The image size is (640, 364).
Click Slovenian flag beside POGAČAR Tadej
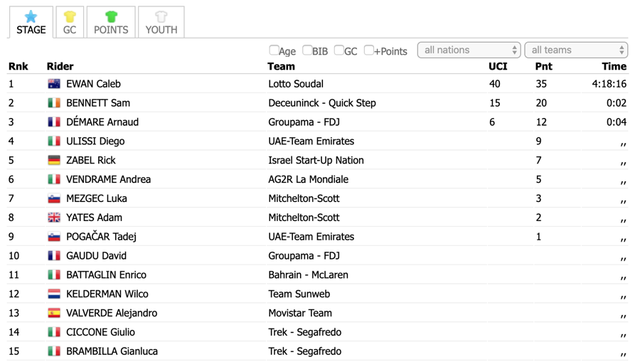click(54, 237)
